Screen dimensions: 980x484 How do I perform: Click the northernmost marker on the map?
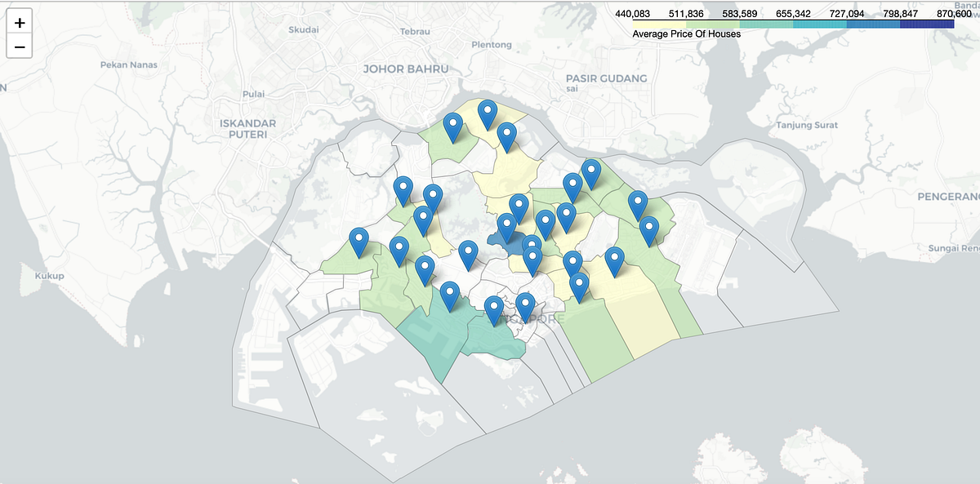pyautogui.click(x=488, y=110)
